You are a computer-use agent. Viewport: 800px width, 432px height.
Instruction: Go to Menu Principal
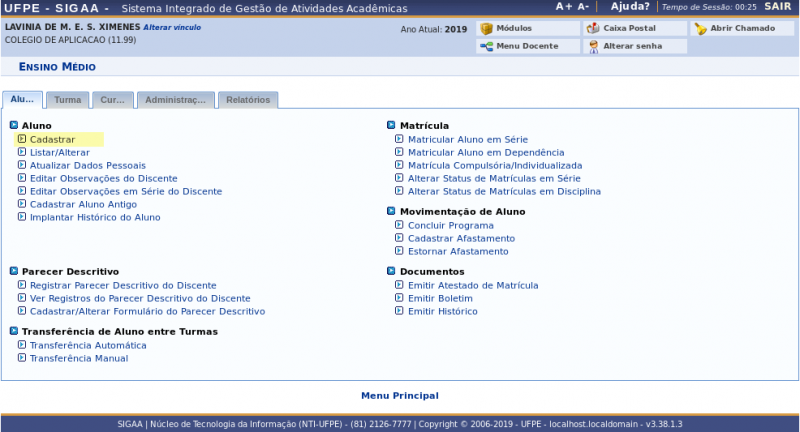[x=399, y=396]
